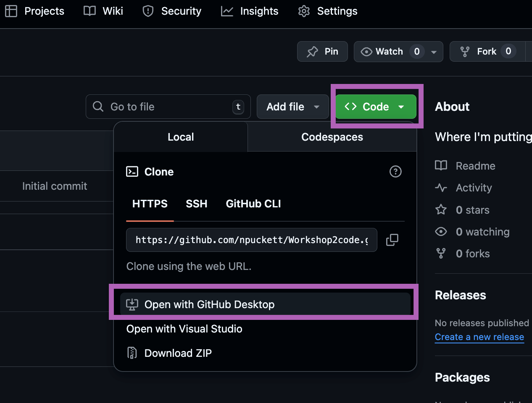Click the Wiki book icon
Screen dimensions: 532x403
coord(90,11)
